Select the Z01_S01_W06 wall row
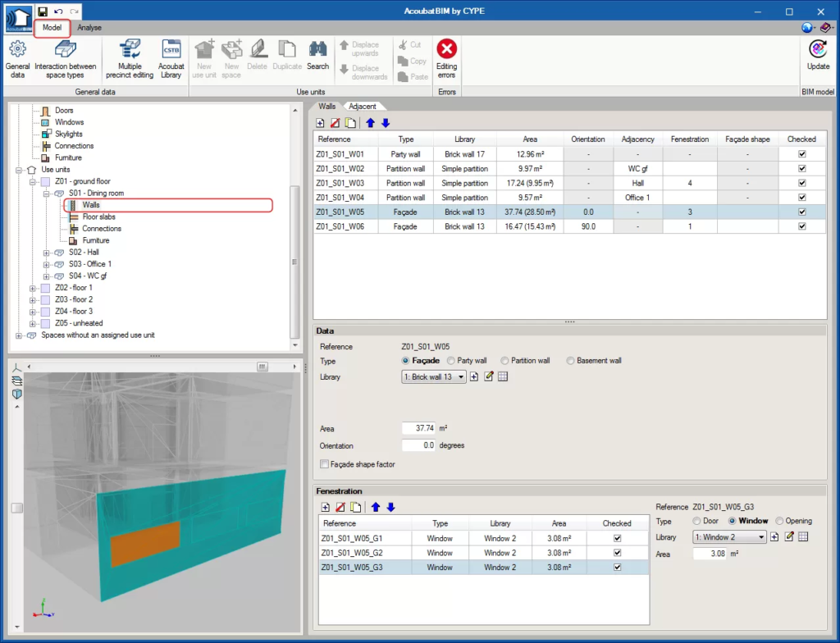840x643 pixels. coord(345,226)
